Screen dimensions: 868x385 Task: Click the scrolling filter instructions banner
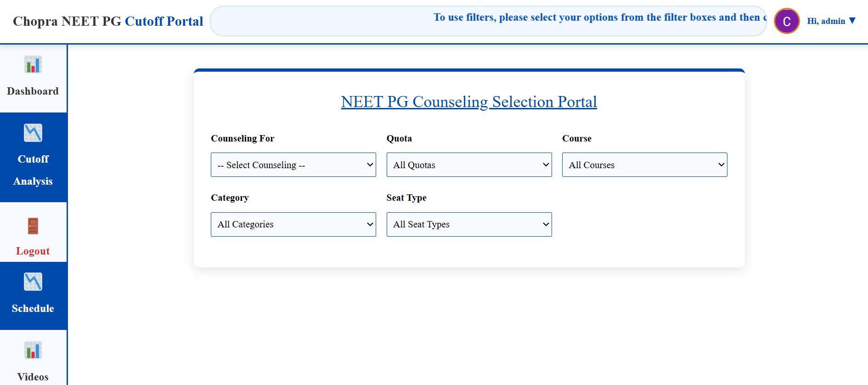pos(488,21)
